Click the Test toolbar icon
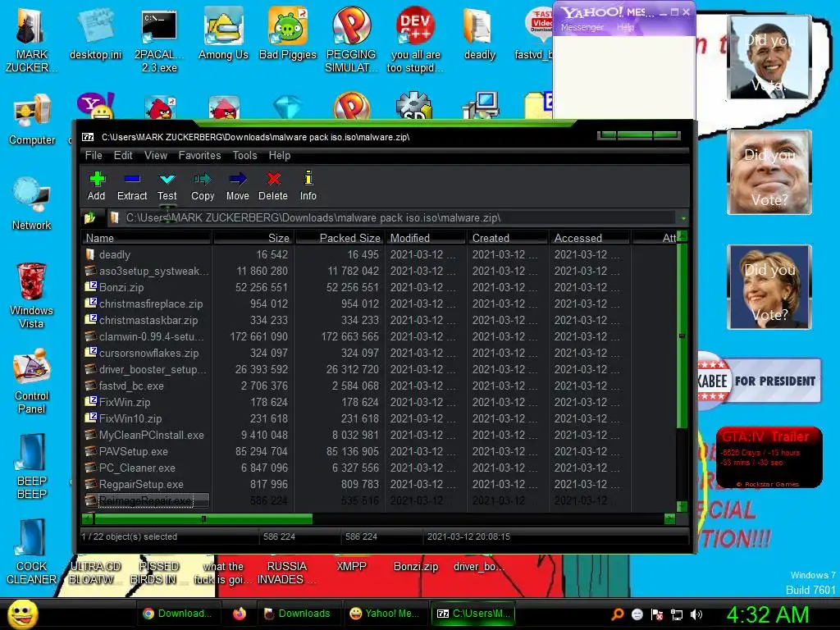The image size is (840, 630). 167,185
